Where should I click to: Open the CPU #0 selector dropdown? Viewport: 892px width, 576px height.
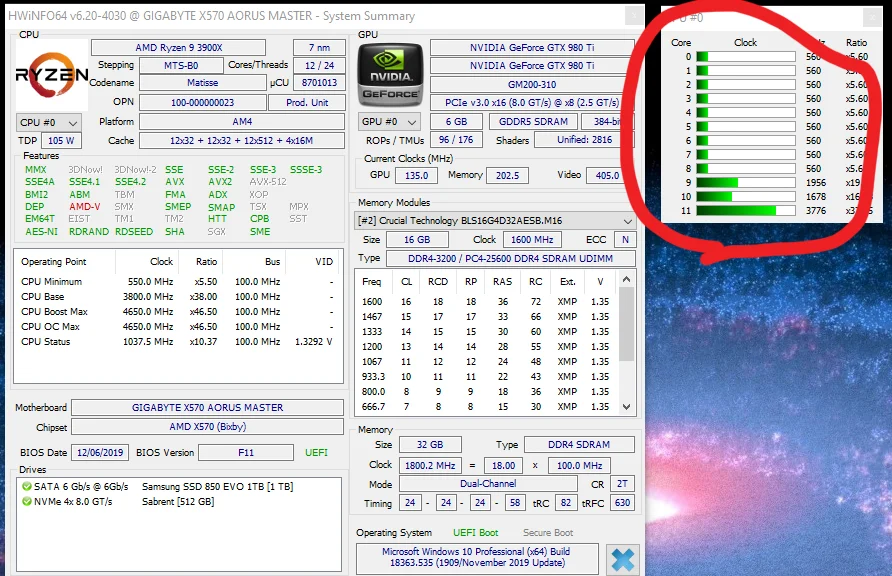49,123
